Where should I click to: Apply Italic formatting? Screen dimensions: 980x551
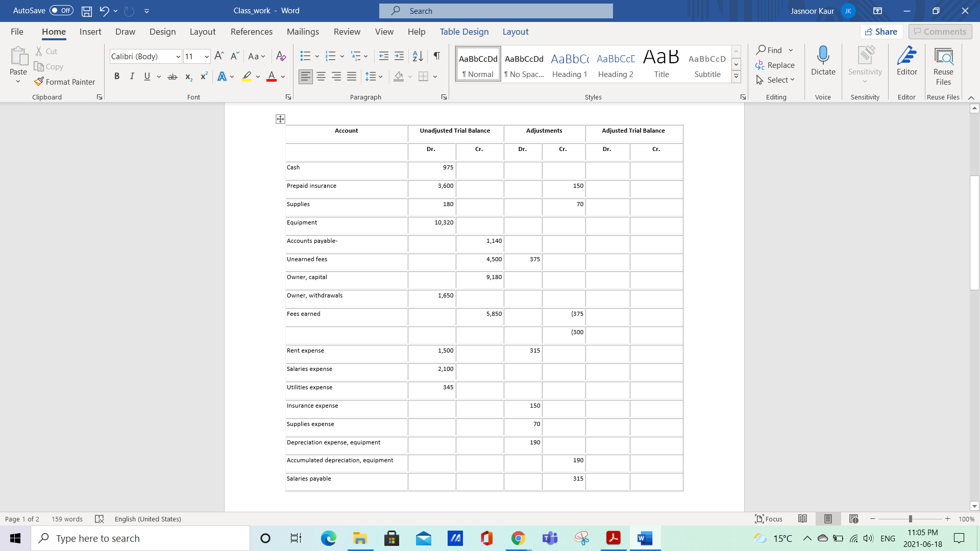(132, 76)
